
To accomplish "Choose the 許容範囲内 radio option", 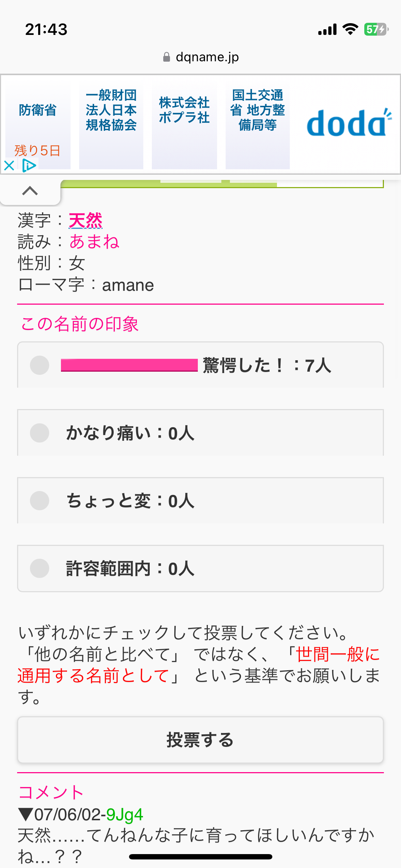I will click(x=40, y=568).
